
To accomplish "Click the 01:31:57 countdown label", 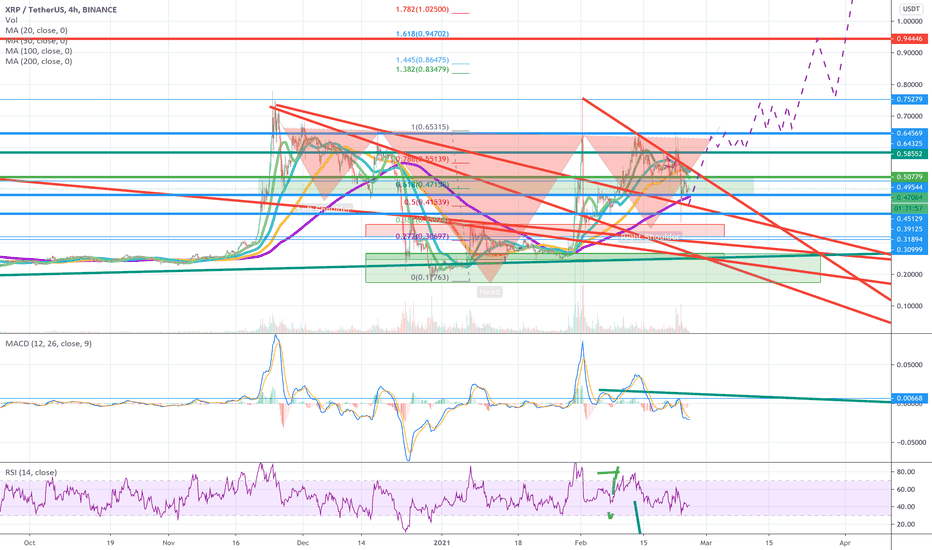I will coord(909,209).
